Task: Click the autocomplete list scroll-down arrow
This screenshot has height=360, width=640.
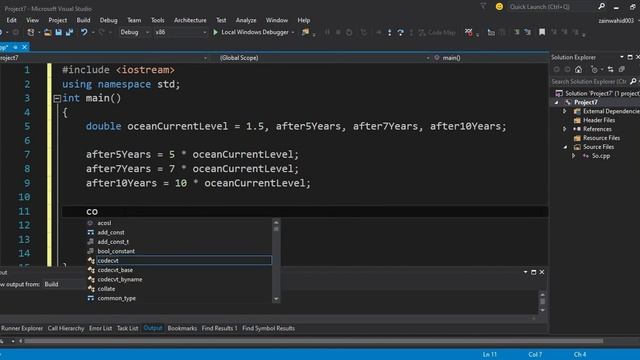Action: pos(276,299)
